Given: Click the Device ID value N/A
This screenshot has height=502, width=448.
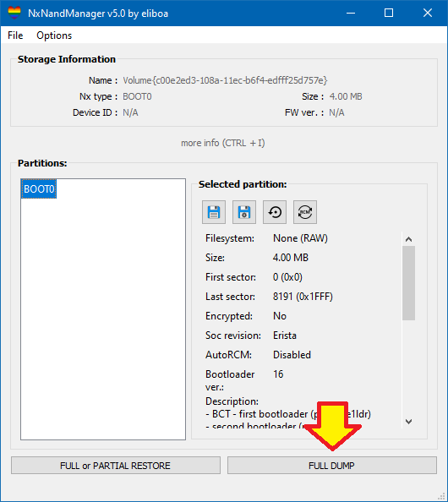Looking at the screenshot, I should 130,112.
